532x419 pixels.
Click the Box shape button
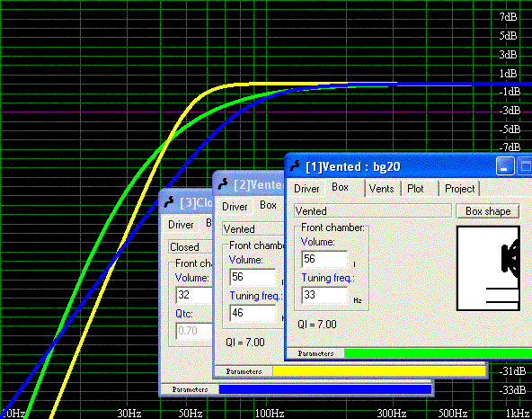pos(488,211)
